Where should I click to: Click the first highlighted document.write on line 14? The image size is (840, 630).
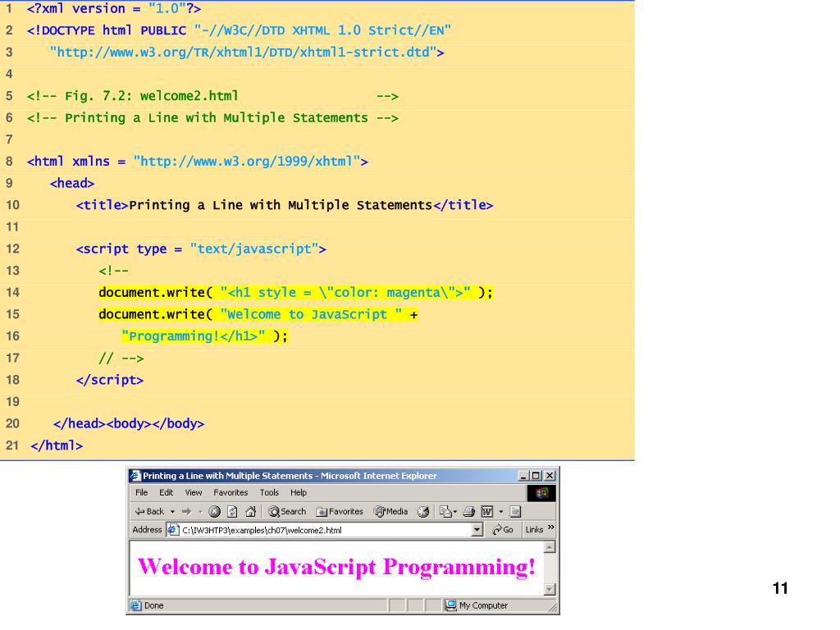tap(155, 293)
